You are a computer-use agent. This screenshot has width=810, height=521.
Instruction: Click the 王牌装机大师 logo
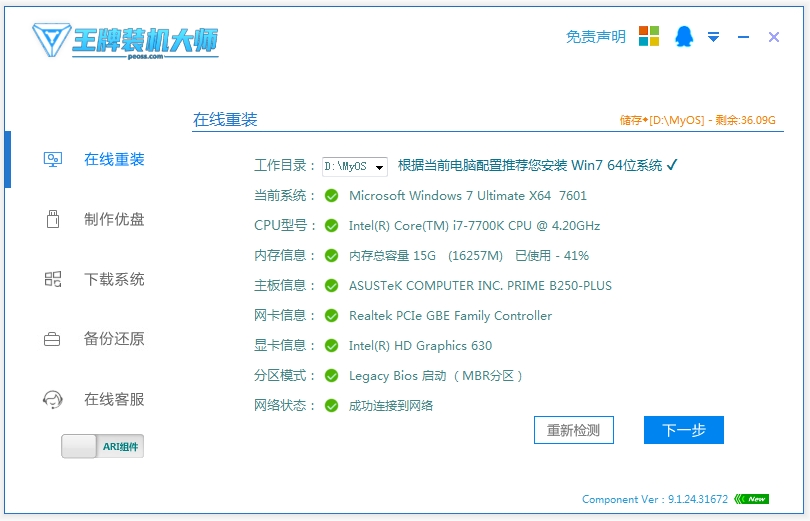(x=125, y=40)
